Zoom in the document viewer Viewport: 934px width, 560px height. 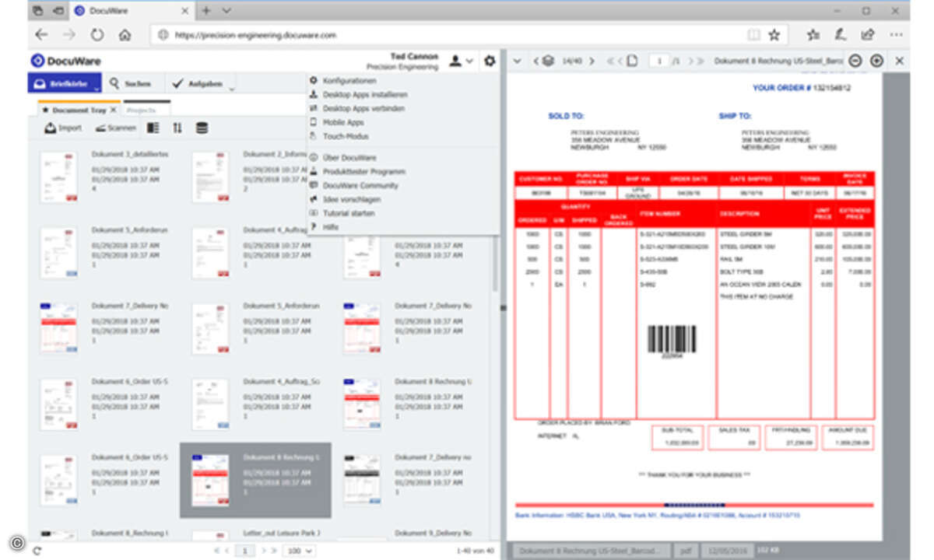(x=877, y=61)
